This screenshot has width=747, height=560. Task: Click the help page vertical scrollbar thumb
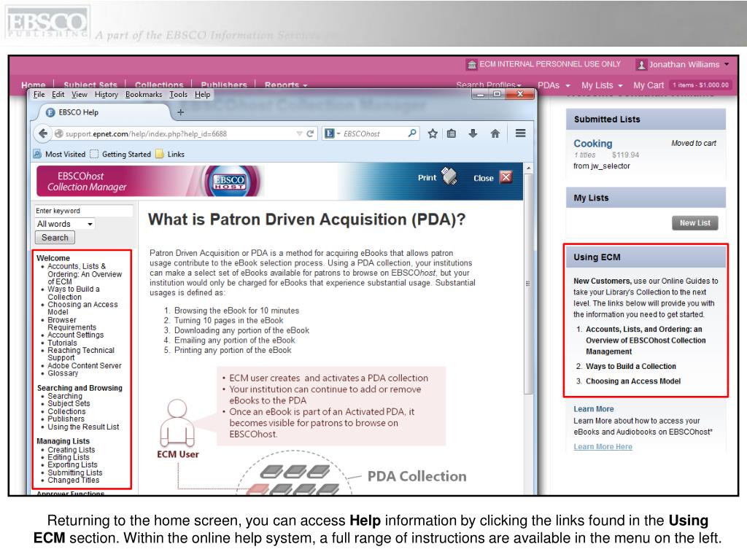click(x=528, y=284)
